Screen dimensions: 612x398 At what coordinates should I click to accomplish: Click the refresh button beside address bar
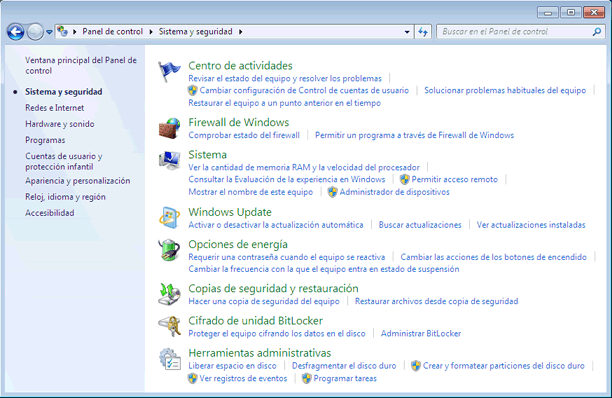click(423, 32)
